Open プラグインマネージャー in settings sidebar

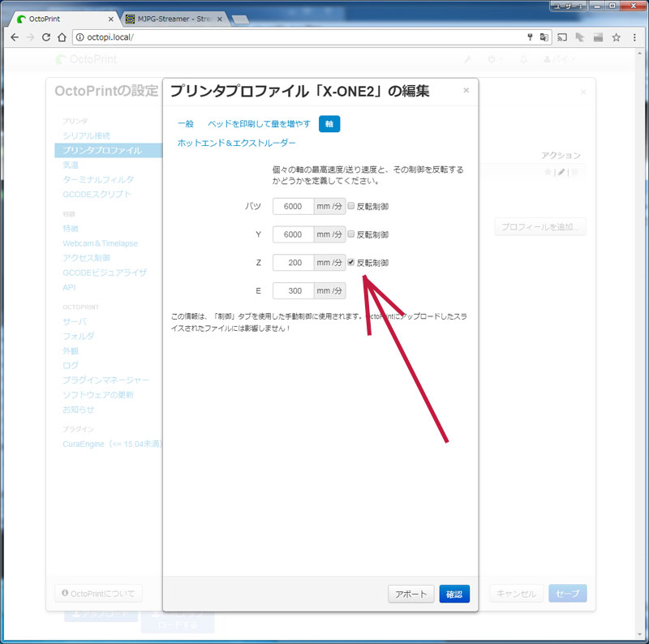(106, 380)
